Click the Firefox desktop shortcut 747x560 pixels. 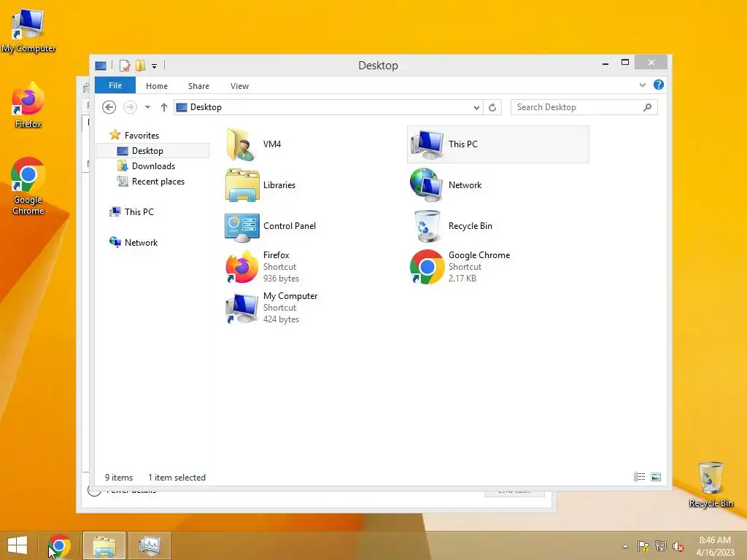(x=28, y=106)
